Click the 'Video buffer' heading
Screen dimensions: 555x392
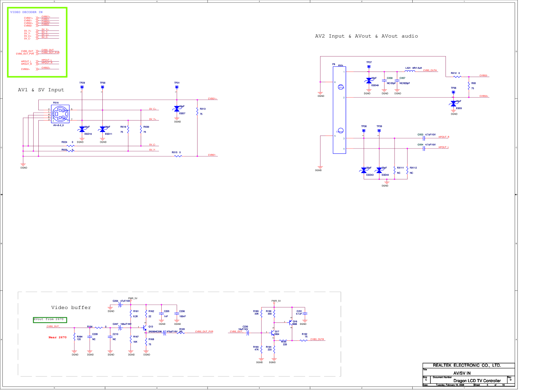[71, 307]
